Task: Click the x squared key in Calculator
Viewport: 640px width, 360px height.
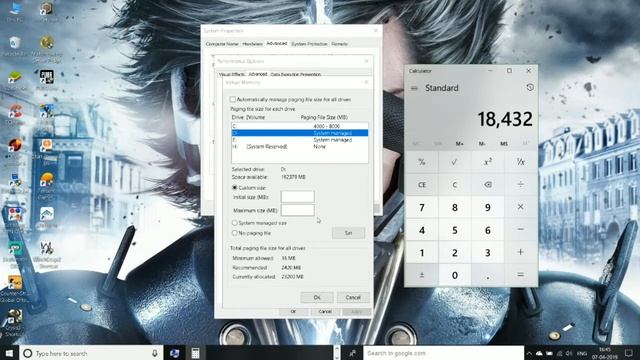Action: [x=487, y=162]
